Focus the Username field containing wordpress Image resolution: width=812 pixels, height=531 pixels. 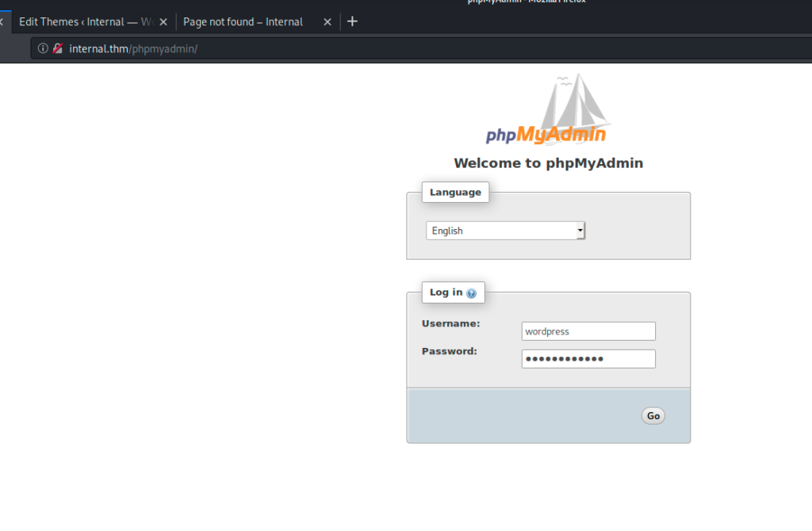coord(588,331)
